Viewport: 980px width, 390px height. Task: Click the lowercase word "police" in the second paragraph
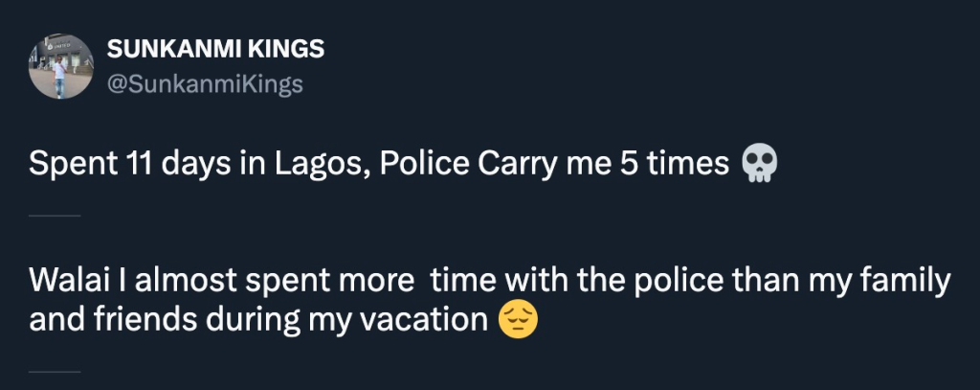[x=678, y=283]
